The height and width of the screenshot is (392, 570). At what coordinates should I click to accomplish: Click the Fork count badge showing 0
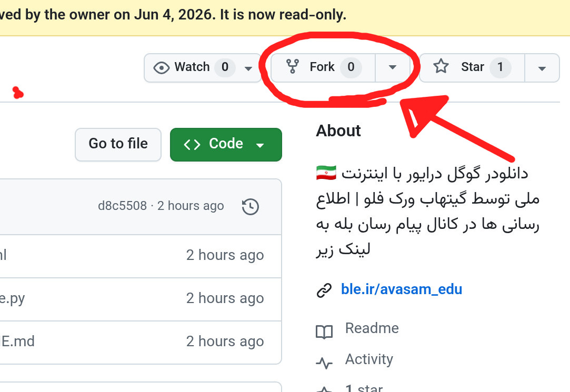(351, 67)
